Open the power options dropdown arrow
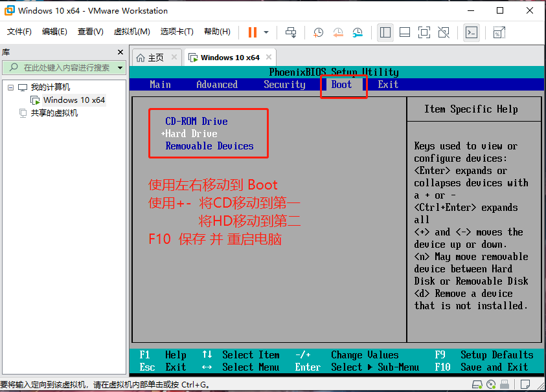 pos(266,32)
